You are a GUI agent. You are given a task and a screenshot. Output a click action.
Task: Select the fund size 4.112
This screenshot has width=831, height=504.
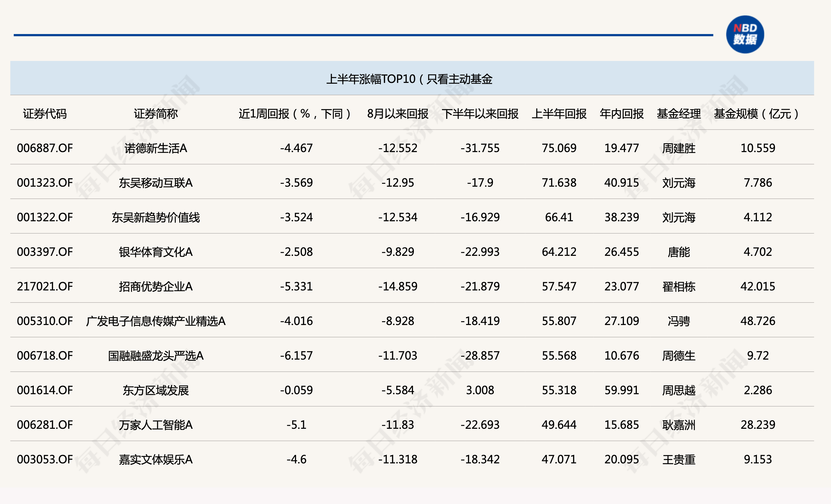[758, 217]
